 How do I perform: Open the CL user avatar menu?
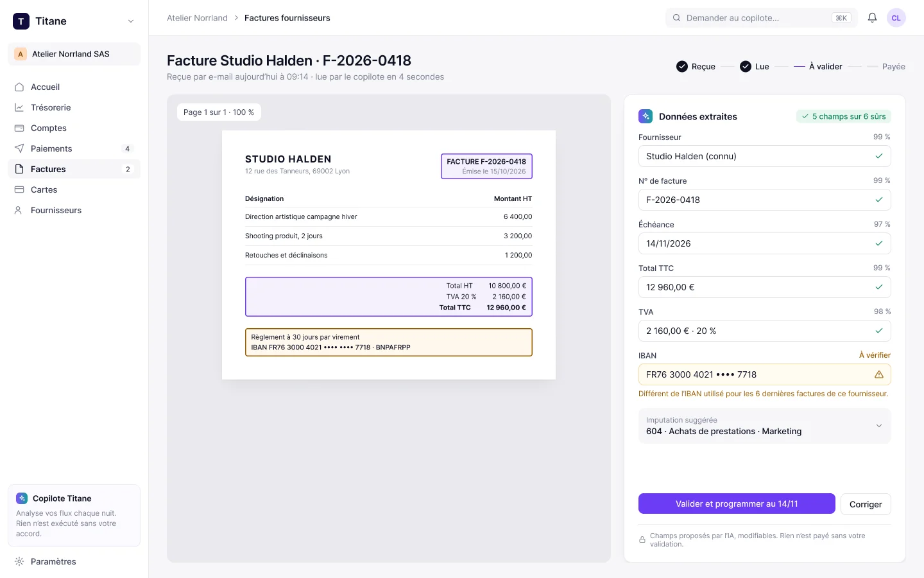896,18
